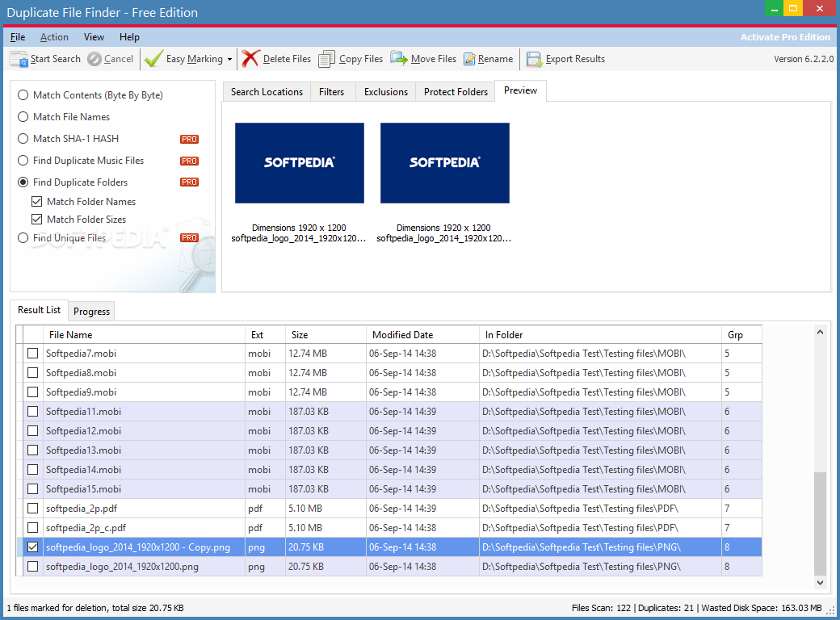The image size is (840, 620).
Task: Uncheck the softpedia_logo_2014_1920x1200 - Copy.png box
Action: pos(32,547)
